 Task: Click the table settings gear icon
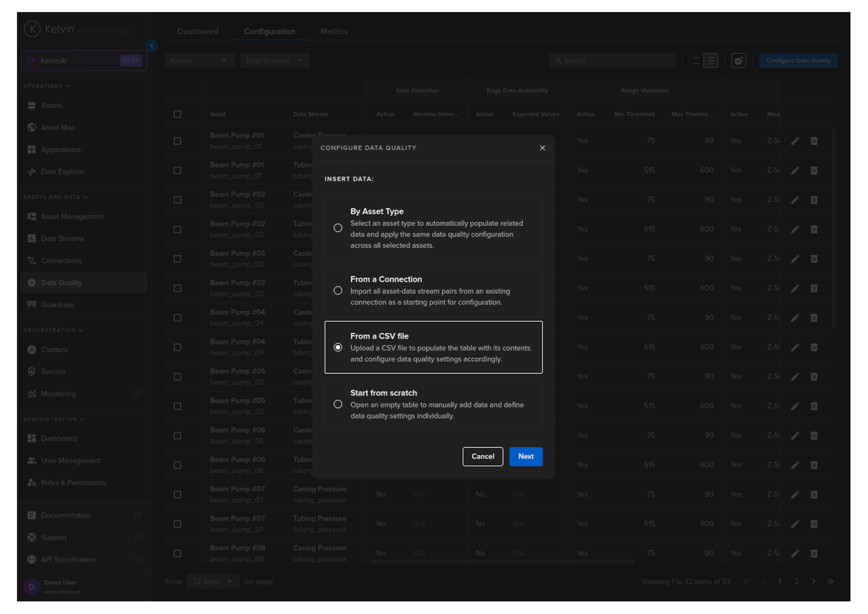pyautogui.click(x=739, y=61)
